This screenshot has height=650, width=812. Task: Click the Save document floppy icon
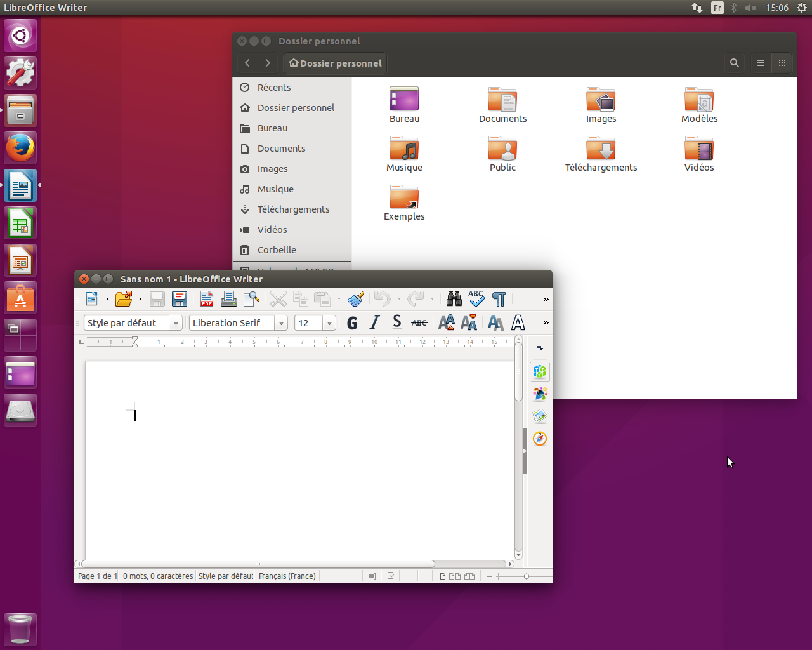point(157,299)
